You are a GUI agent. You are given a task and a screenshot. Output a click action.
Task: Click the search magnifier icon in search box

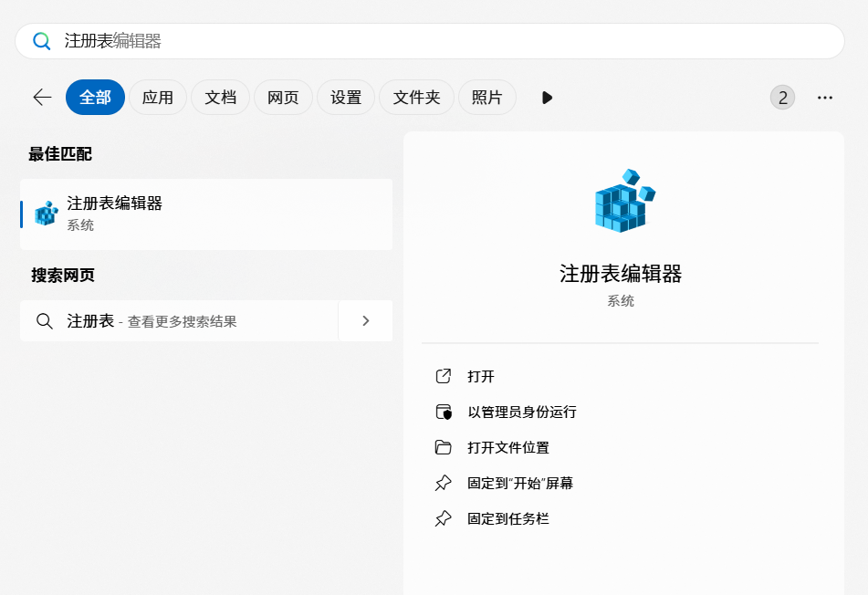click(x=42, y=41)
